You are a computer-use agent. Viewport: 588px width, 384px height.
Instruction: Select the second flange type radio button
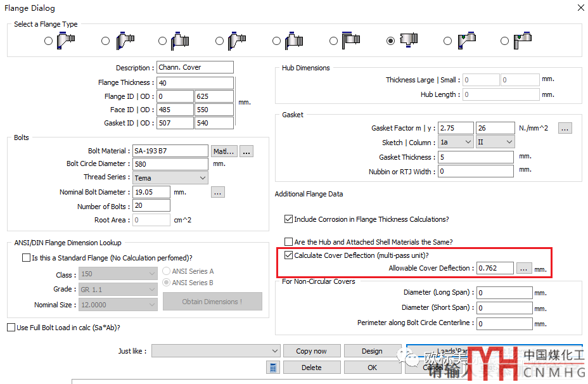[105, 41]
